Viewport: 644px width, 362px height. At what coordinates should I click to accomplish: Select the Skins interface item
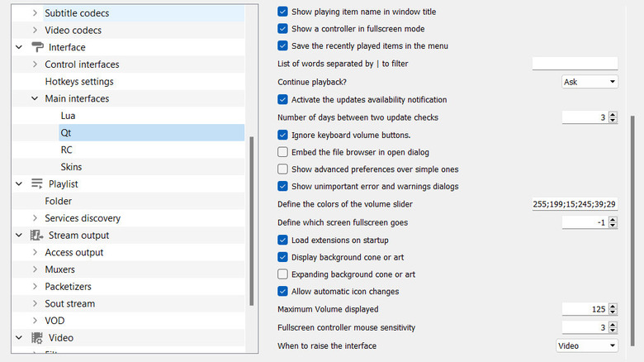[x=71, y=167]
